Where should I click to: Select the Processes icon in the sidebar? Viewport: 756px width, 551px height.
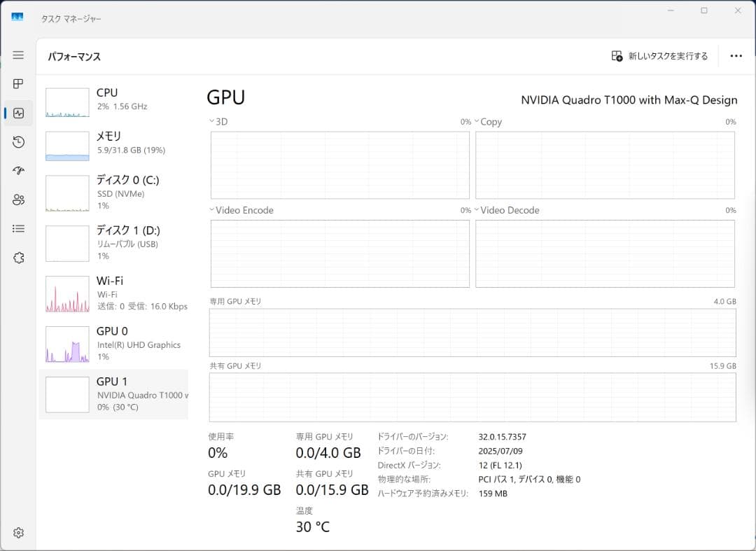[18, 84]
